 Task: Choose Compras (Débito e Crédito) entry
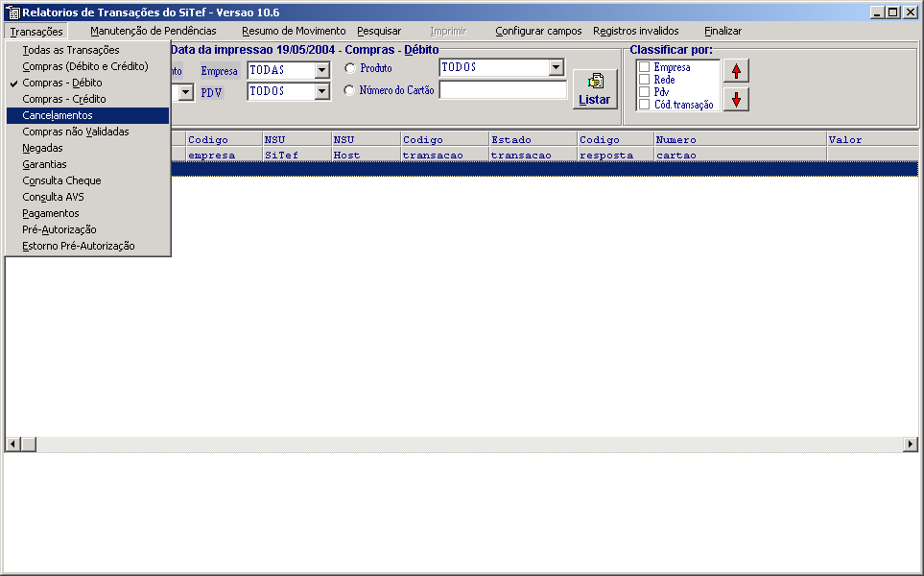(88, 66)
